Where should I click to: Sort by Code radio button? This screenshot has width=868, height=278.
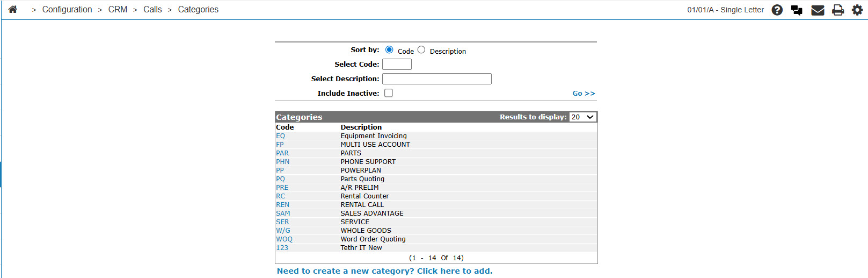(x=389, y=49)
